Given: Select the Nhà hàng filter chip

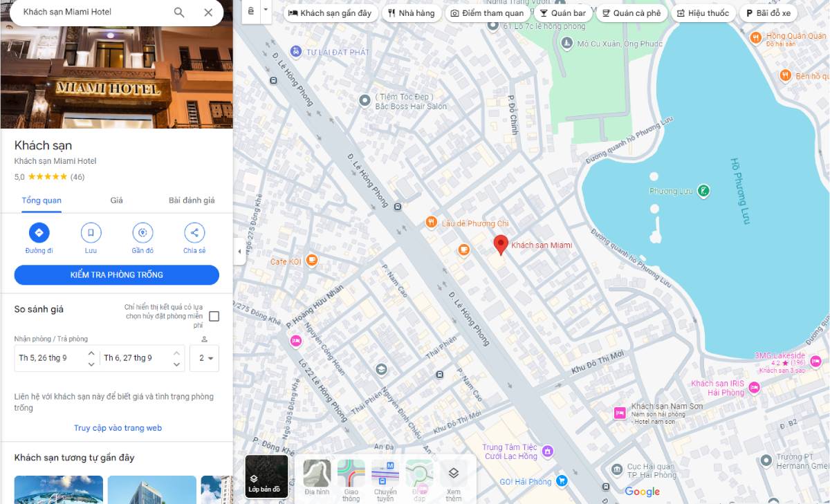Looking at the screenshot, I should (x=412, y=13).
